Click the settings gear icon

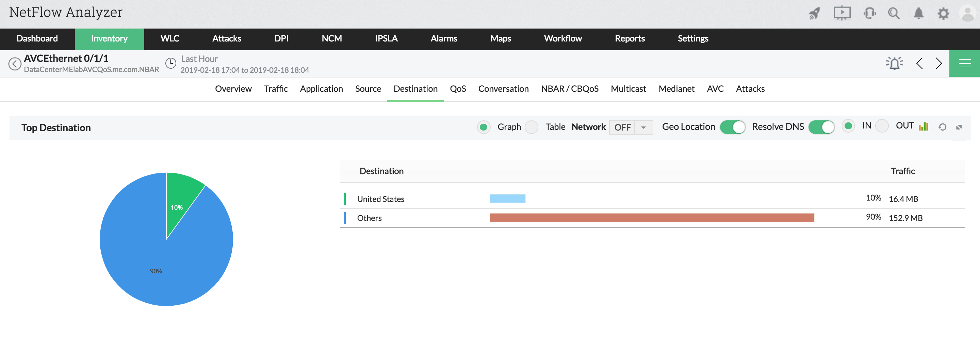point(943,14)
